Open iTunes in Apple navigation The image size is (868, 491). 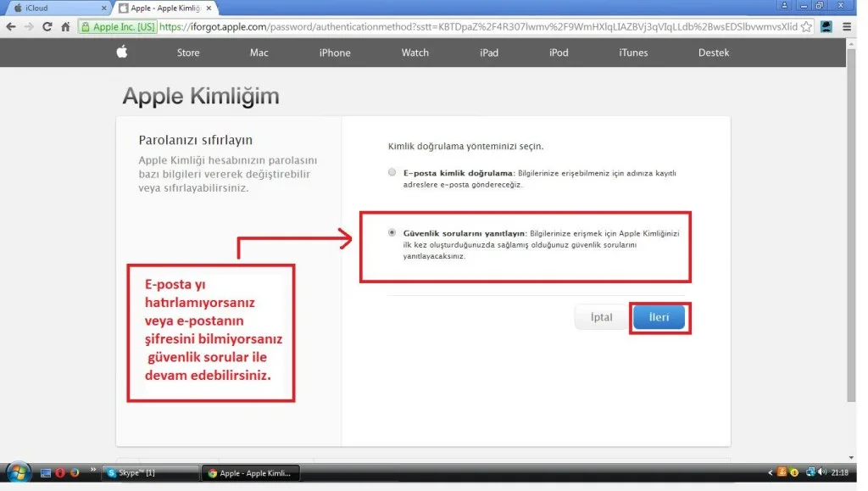(x=633, y=53)
